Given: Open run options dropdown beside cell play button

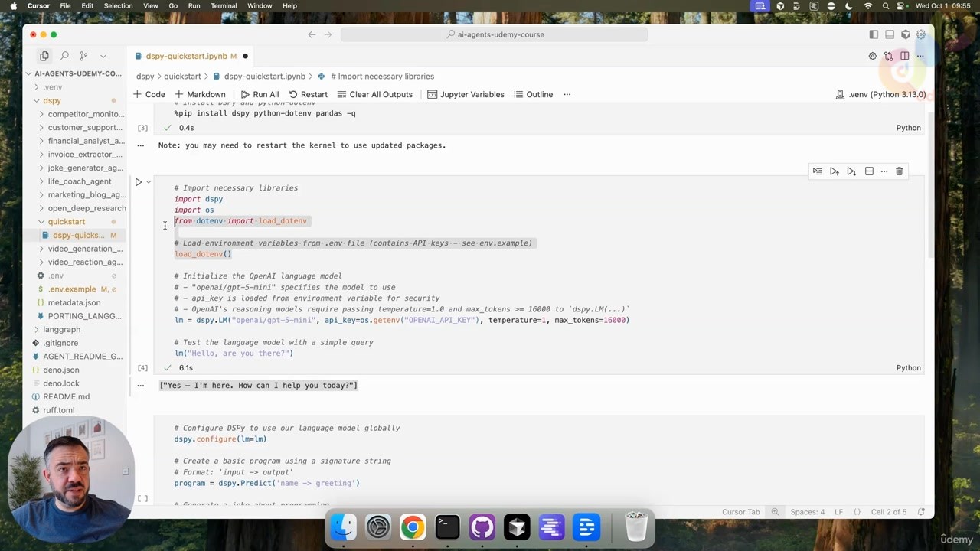Looking at the screenshot, I should point(149,182).
